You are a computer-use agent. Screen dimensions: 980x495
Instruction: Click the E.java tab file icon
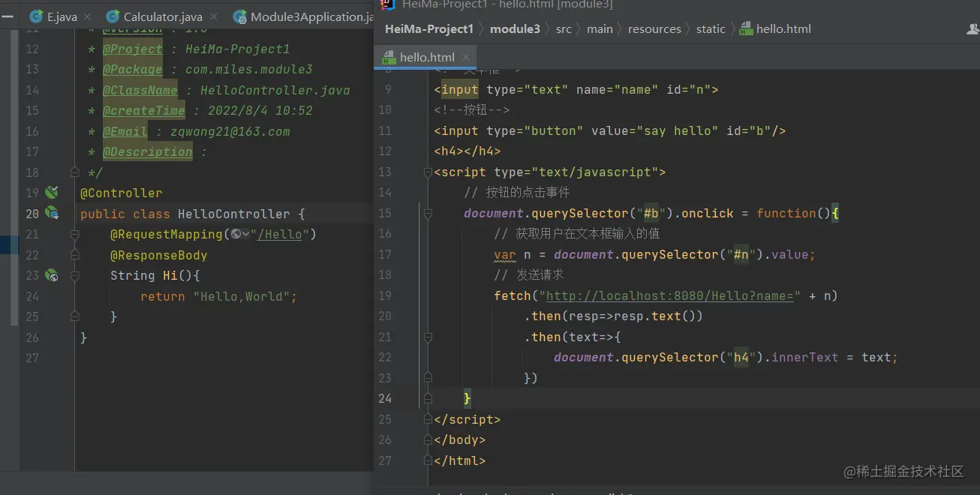[x=35, y=16]
